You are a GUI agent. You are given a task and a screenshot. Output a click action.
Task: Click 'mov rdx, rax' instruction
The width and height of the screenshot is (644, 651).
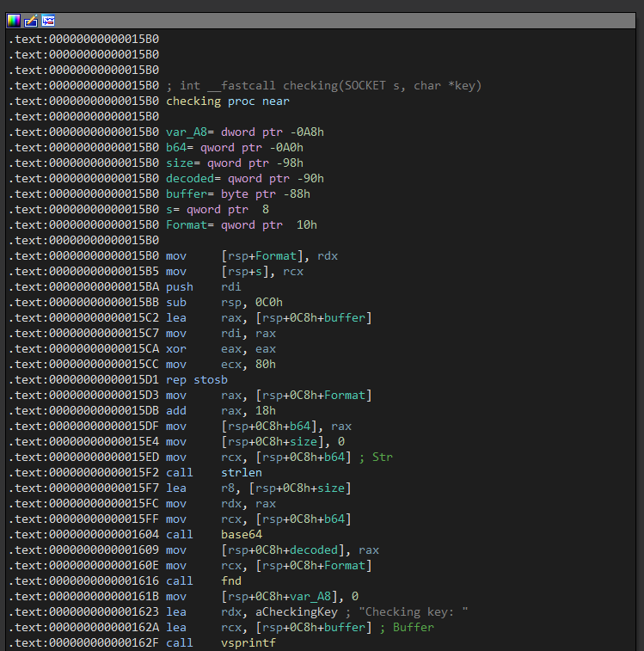[221, 504]
